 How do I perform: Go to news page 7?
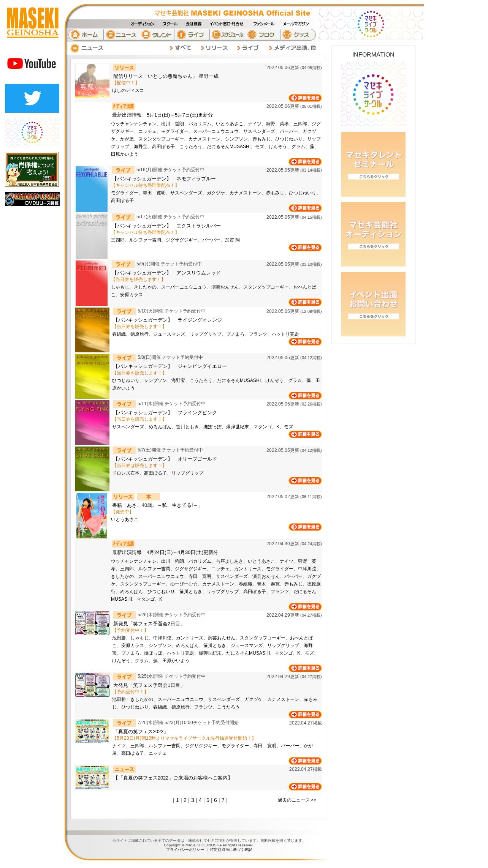click(x=223, y=800)
